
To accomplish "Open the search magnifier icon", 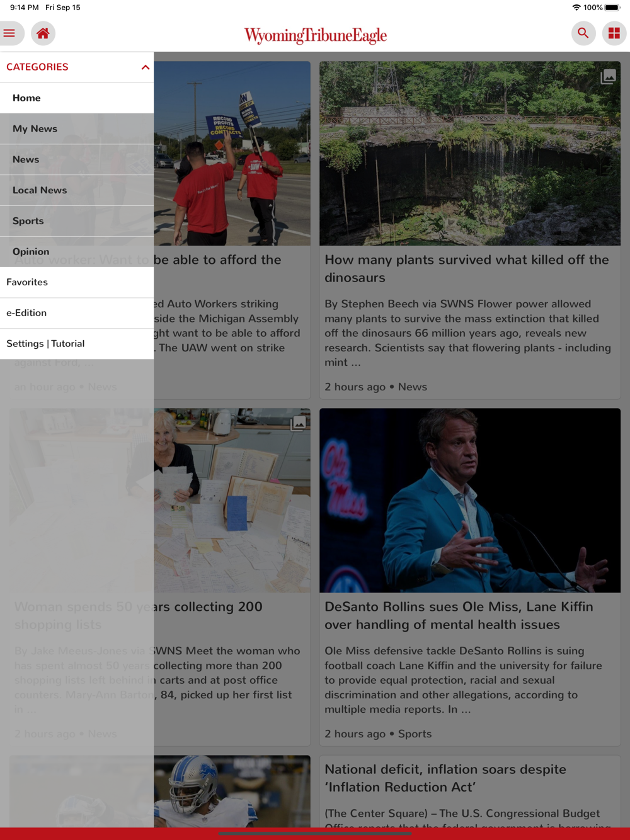I will [583, 33].
